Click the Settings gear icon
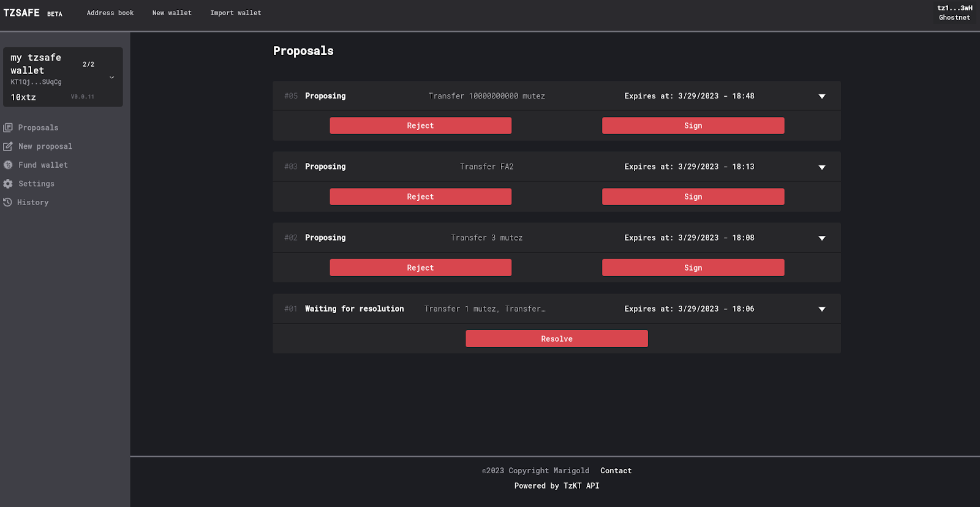This screenshot has width=980, height=507. coord(8,184)
